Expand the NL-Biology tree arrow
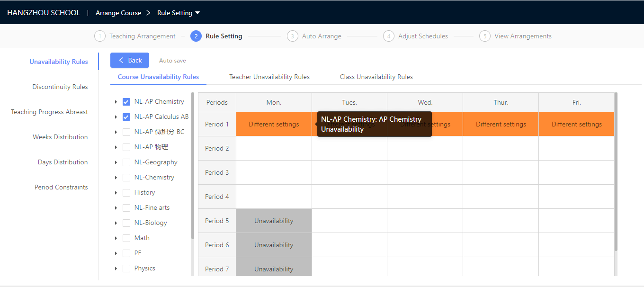Viewport: 644px width, 287px height. 116,223
